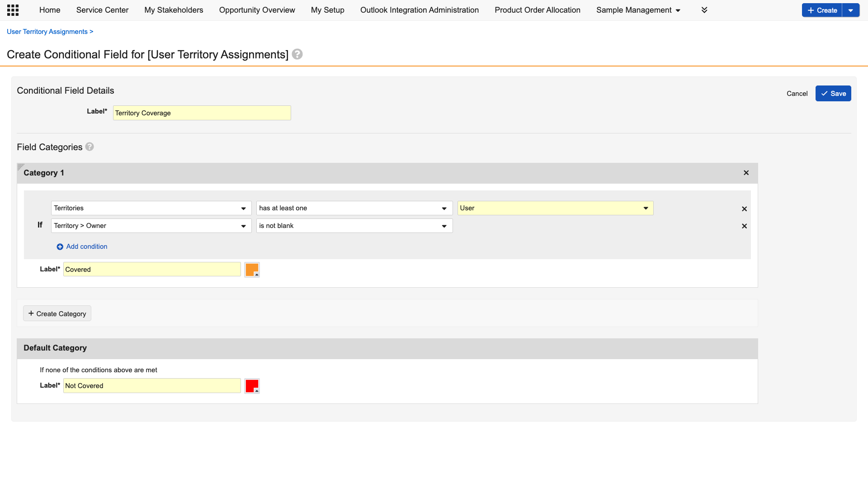
Task: Remove the Territories condition row
Action: pos(744,209)
